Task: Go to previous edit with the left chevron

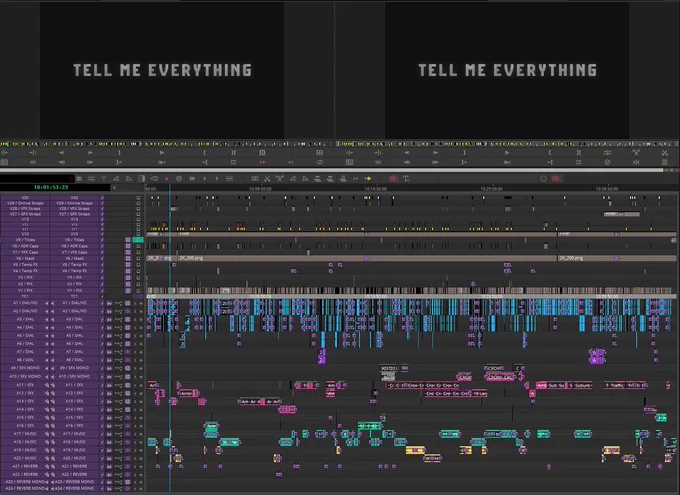Action: [205, 179]
